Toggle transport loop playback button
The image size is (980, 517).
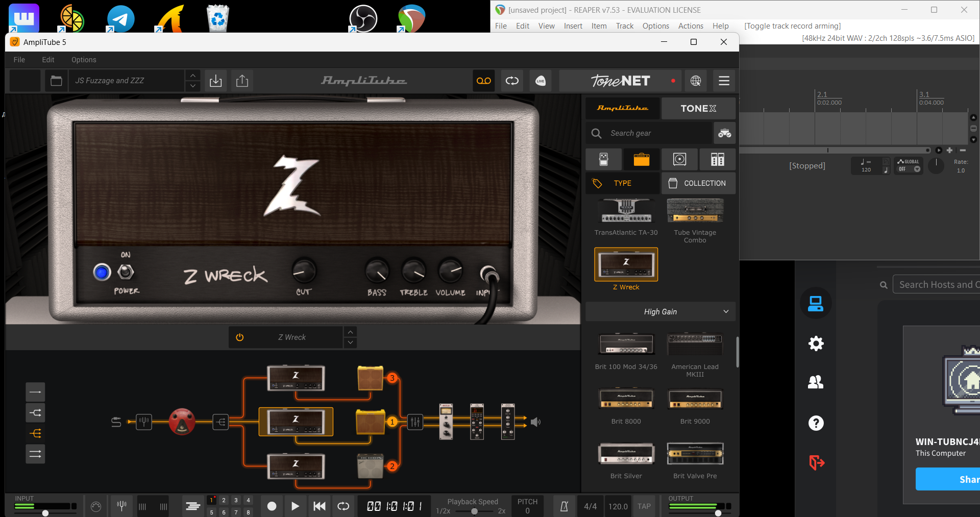[344, 506]
